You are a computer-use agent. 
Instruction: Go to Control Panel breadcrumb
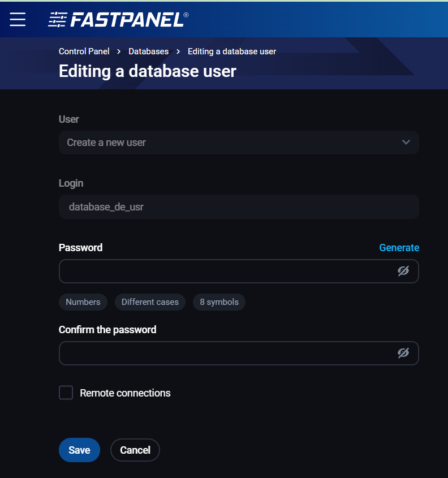(x=84, y=51)
